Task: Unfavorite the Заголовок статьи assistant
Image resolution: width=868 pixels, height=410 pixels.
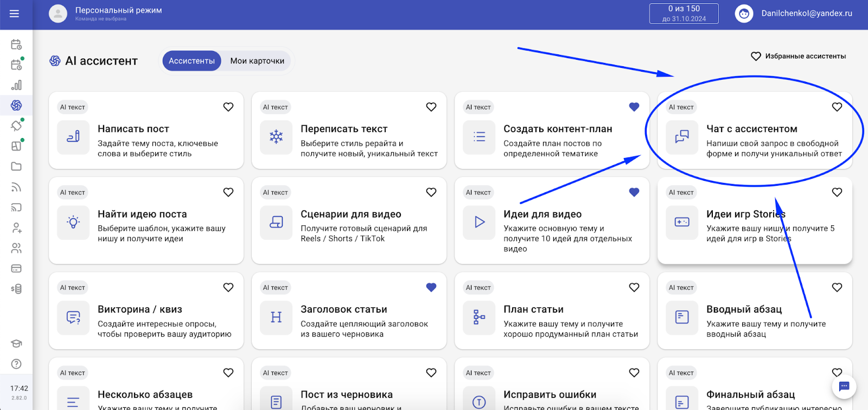Action: 431,287
